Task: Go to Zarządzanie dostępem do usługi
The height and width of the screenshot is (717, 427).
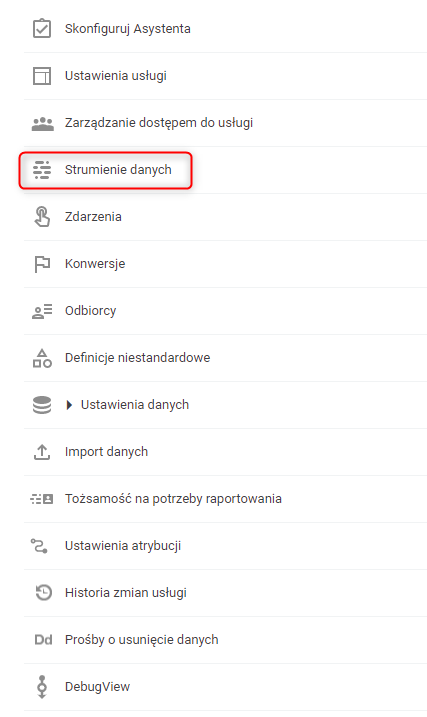Action: coord(159,123)
